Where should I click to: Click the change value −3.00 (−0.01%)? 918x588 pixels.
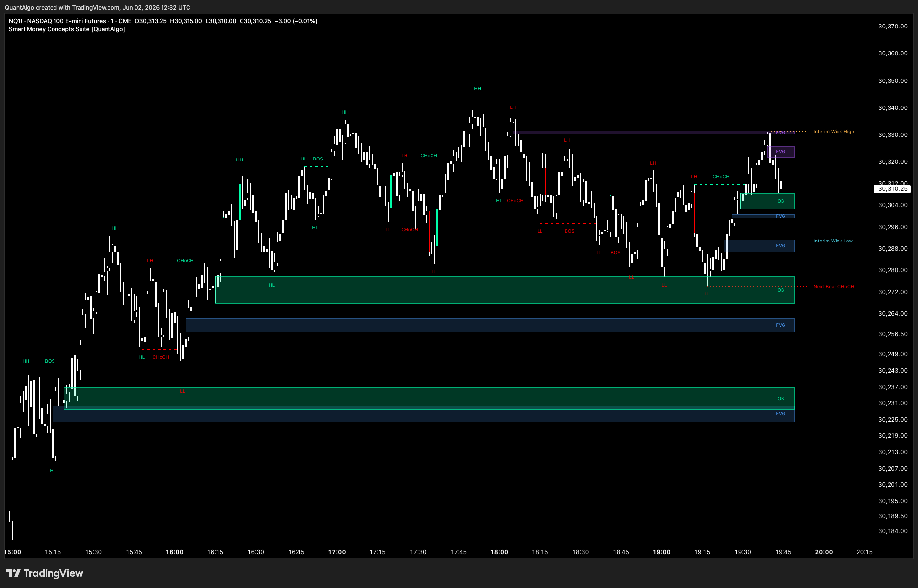coord(296,21)
